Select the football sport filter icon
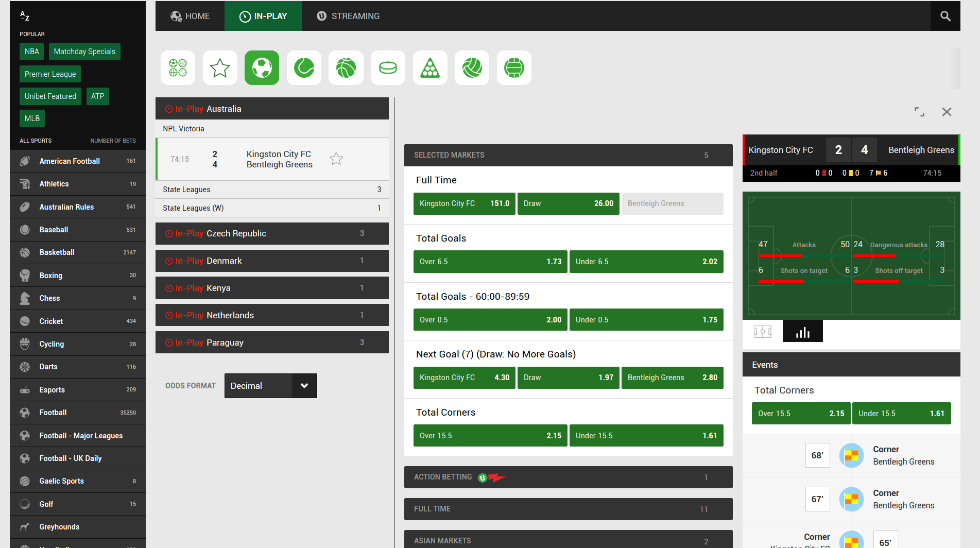 (262, 67)
